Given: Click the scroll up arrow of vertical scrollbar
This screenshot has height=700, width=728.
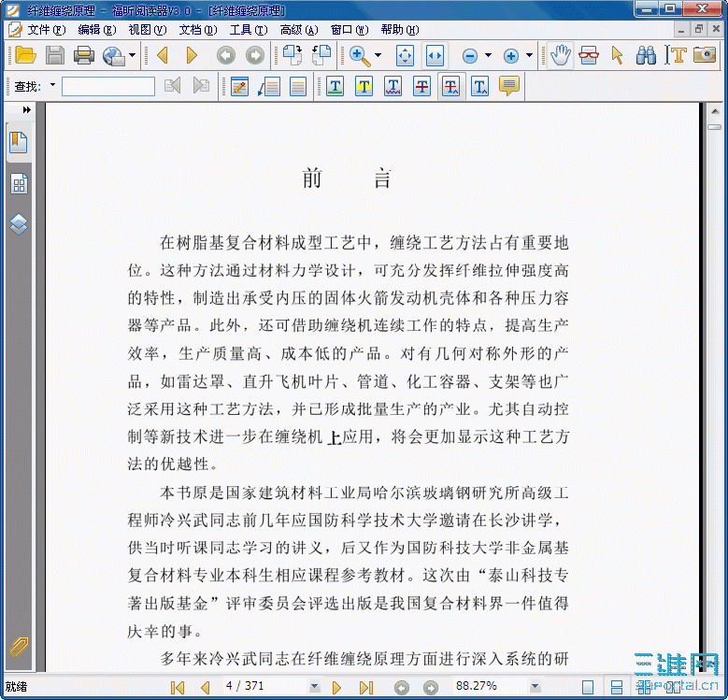Looking at the screenshot, I should pyautogui.click(x=715, y=111).
